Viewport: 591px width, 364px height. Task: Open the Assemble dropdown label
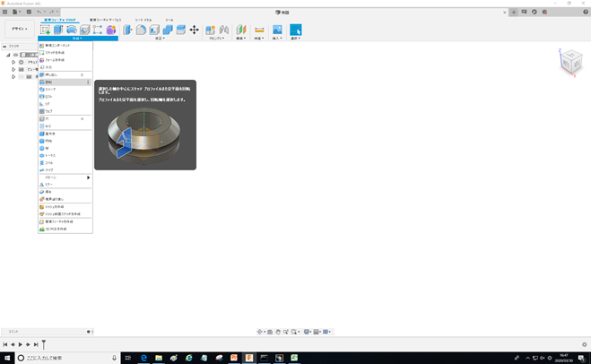coord(217,39)
